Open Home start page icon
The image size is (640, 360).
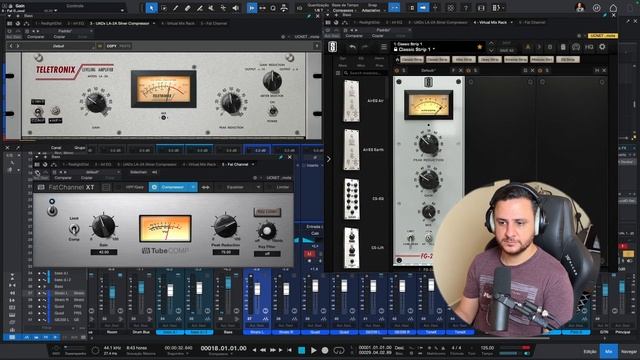[613, 8]
